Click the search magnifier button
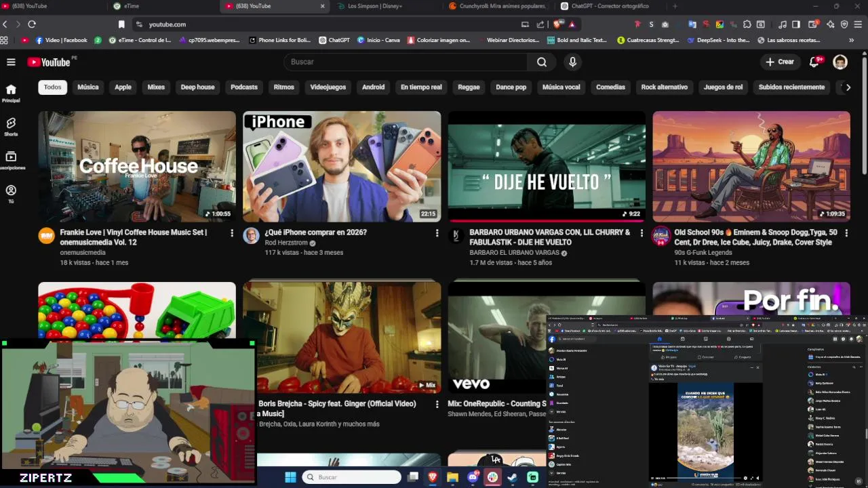 [542, 62]
